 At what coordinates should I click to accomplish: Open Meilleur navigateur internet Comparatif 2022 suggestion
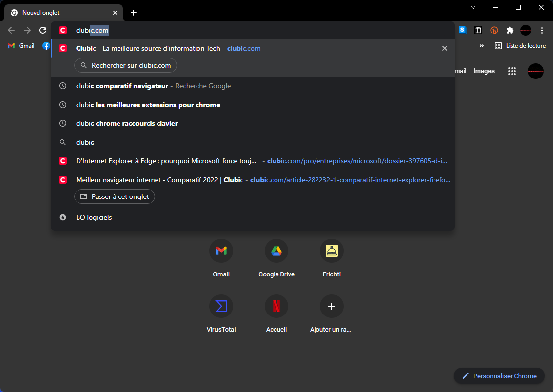[252, 180]
